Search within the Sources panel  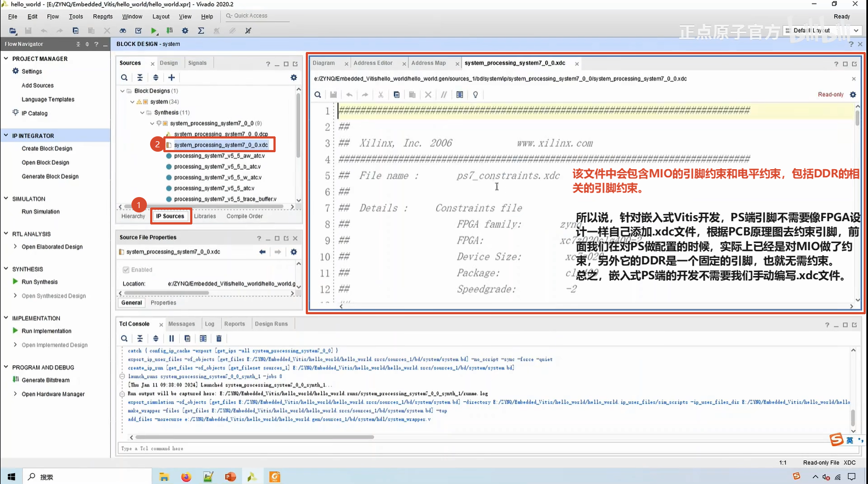[124, 78]
